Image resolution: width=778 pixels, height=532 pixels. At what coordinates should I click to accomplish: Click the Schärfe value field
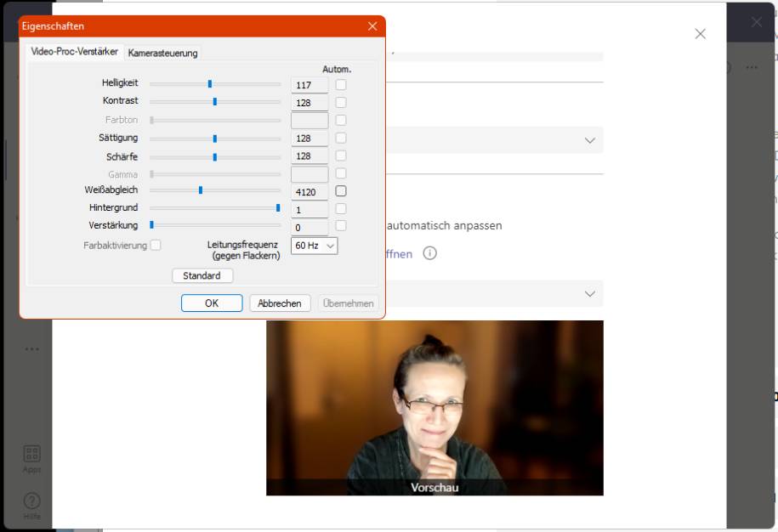click(309, 156)
